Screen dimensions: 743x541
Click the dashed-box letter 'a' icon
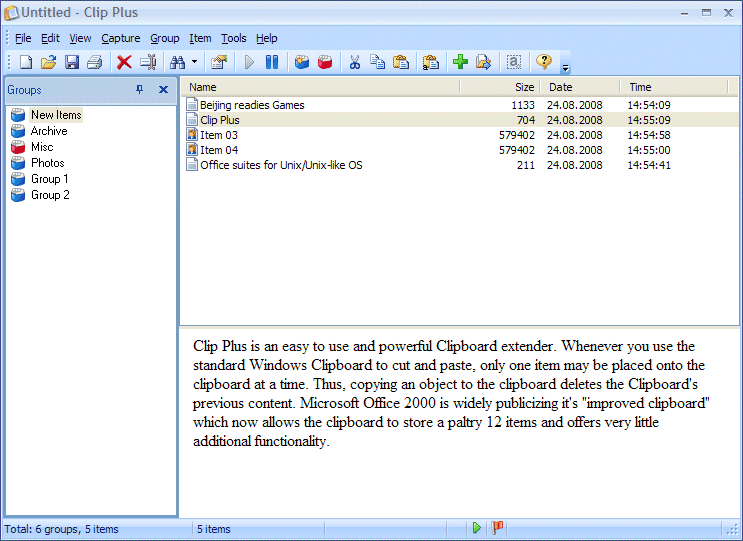point(514,62)
